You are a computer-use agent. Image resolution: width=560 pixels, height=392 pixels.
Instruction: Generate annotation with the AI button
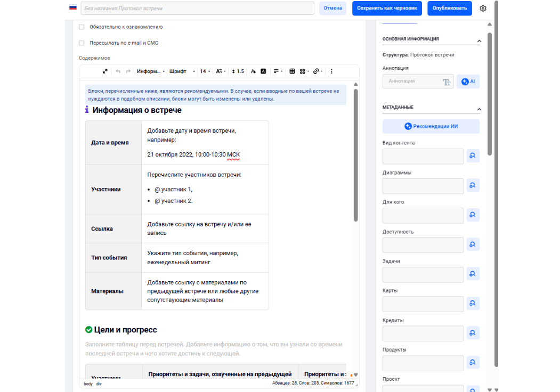coord(468,81)
